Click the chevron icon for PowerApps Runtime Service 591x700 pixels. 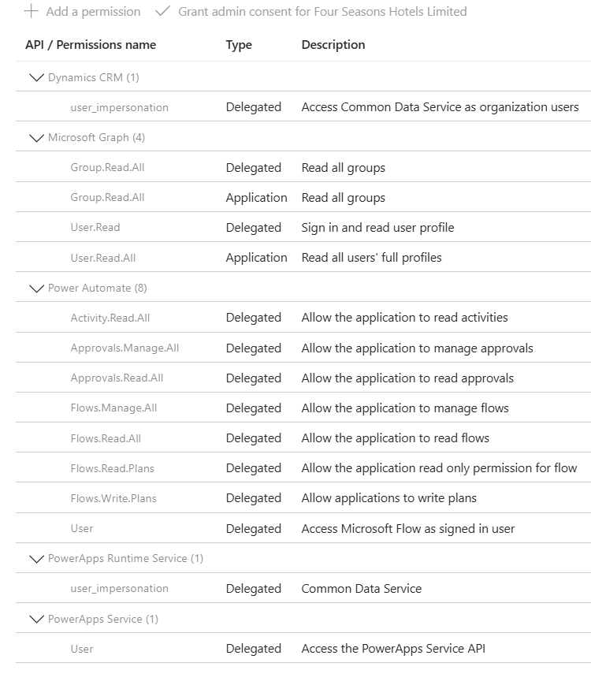[x=36, y=558]
